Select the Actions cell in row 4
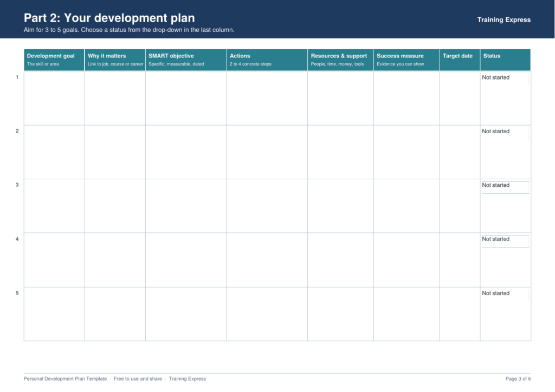Image resolution: width=555 pixels, height=392 pixels. 267,260
